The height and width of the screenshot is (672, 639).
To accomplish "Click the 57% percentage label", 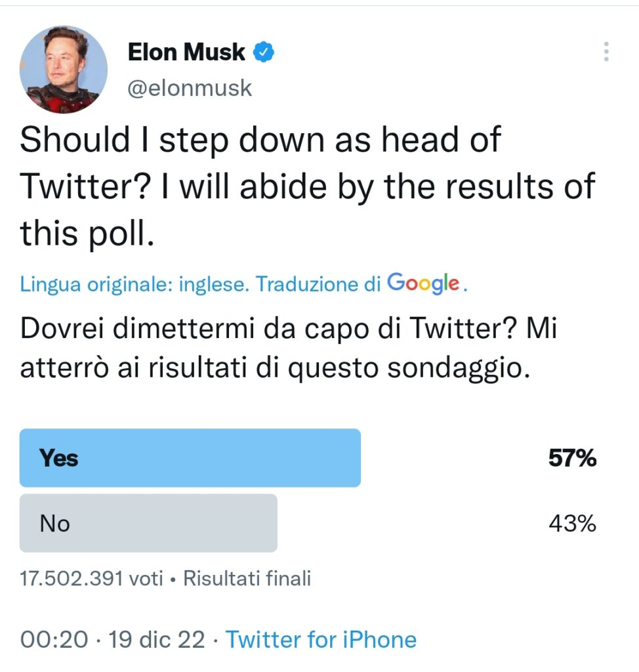I will click(573, 457).
